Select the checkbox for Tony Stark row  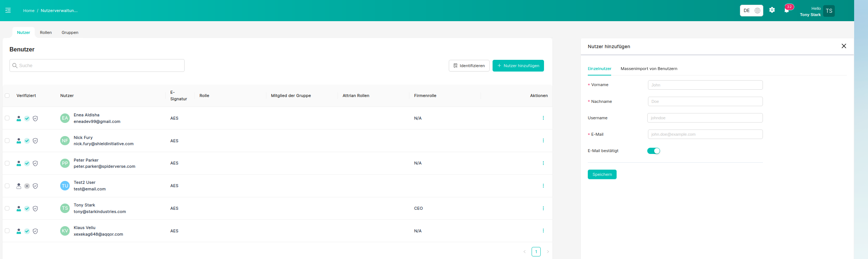(7, 208)
